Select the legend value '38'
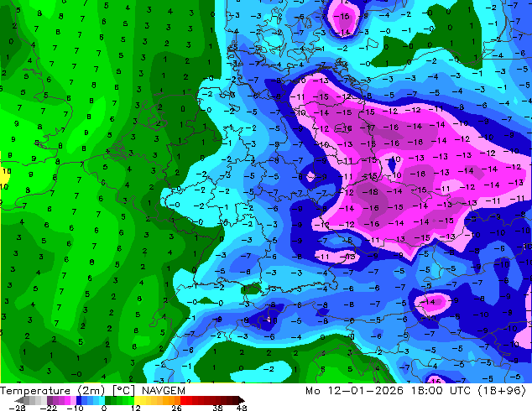 coord(218,408)
